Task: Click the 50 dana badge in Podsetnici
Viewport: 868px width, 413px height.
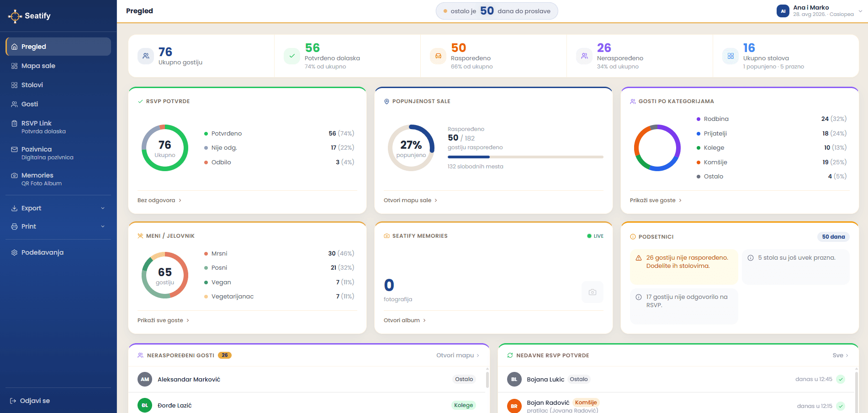Action: 833,237
